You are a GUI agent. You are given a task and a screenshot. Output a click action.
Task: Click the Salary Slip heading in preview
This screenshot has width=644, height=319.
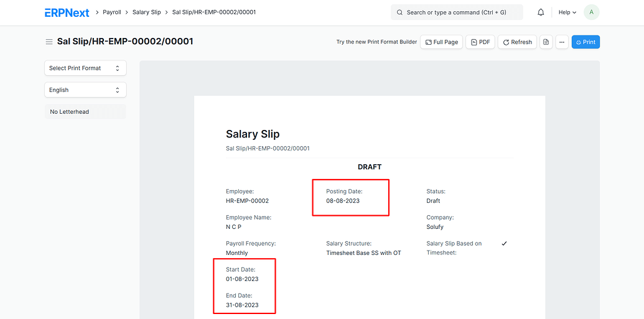(253, 134)
